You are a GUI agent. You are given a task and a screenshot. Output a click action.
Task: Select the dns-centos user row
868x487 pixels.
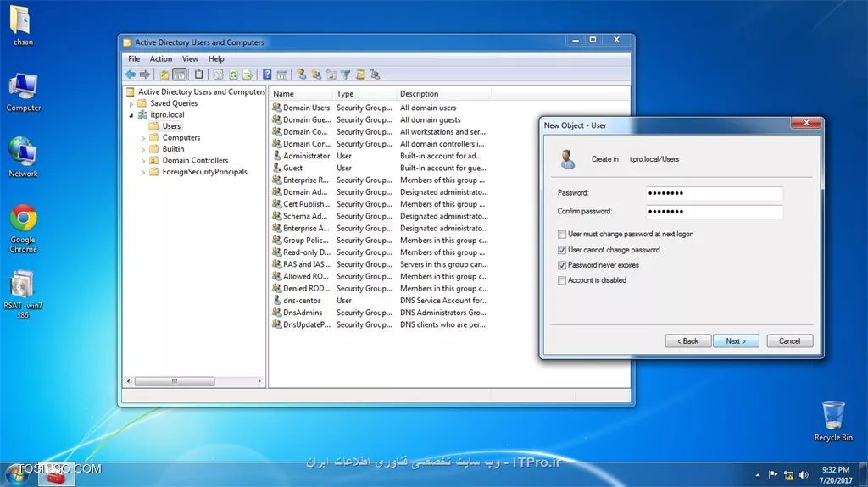pos(381,301)
